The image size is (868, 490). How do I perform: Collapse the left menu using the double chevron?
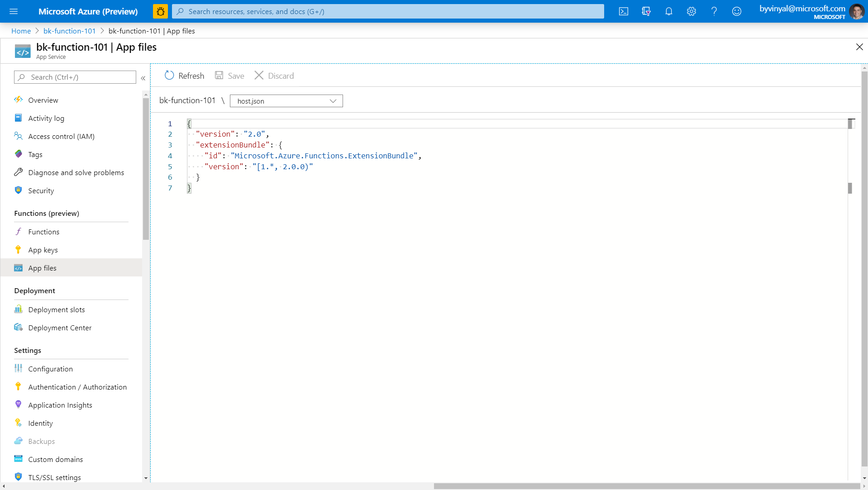tap(143, 78)
